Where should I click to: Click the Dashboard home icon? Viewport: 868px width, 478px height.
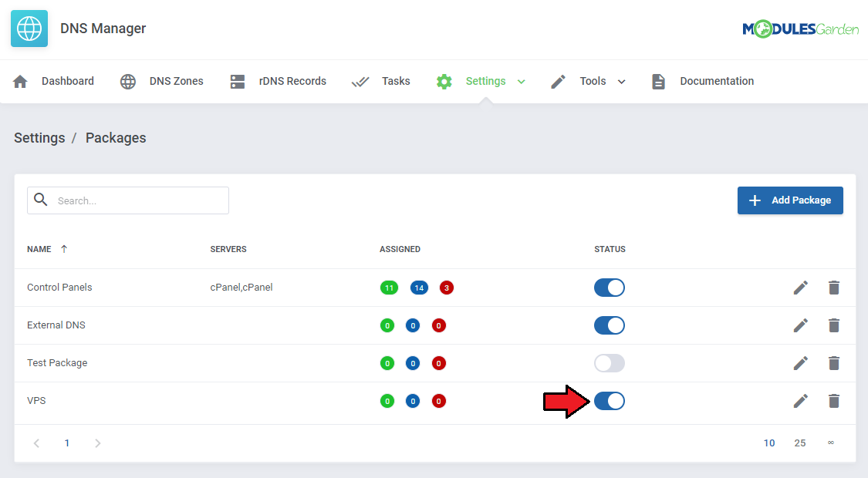pos(20,81)
